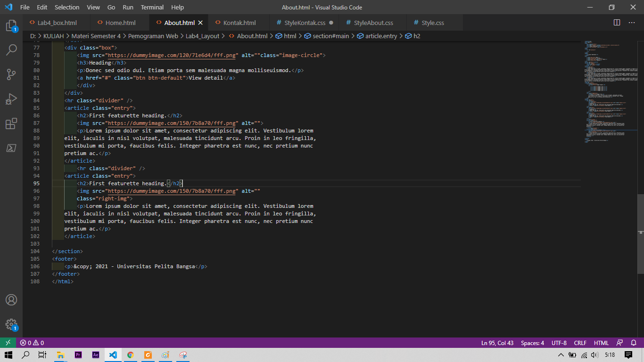Open the Run and Debug panel
Screen dimensions: 644x362
coord(11,99)
